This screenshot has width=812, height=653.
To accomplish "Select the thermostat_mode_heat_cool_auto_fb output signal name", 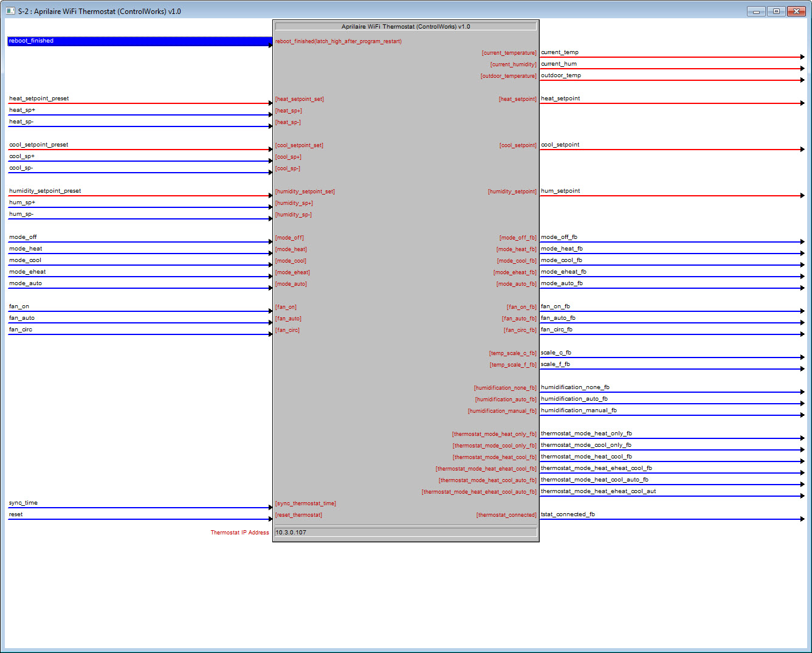I will [x=595, y=480].
